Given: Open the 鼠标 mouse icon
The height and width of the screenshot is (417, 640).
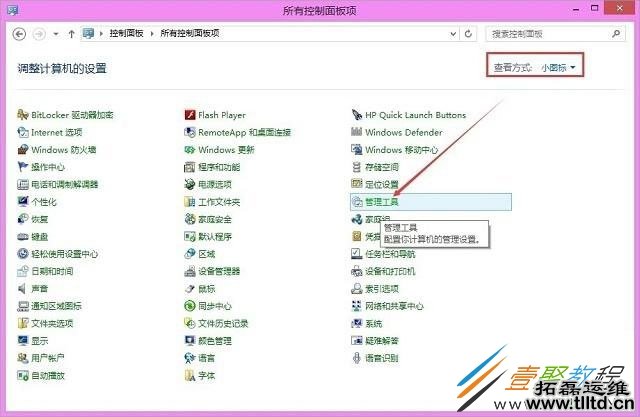Looking at the screenshot, I should point(190,288).
